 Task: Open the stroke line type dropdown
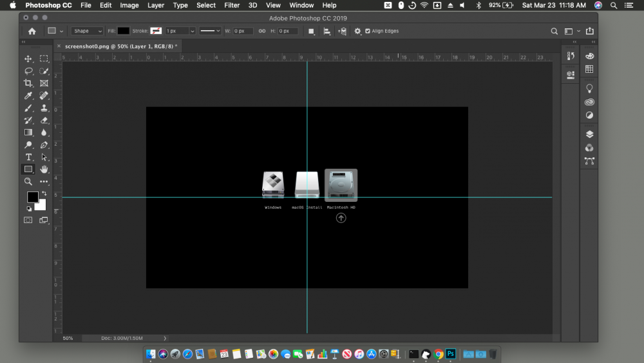[x=210, y=31]
